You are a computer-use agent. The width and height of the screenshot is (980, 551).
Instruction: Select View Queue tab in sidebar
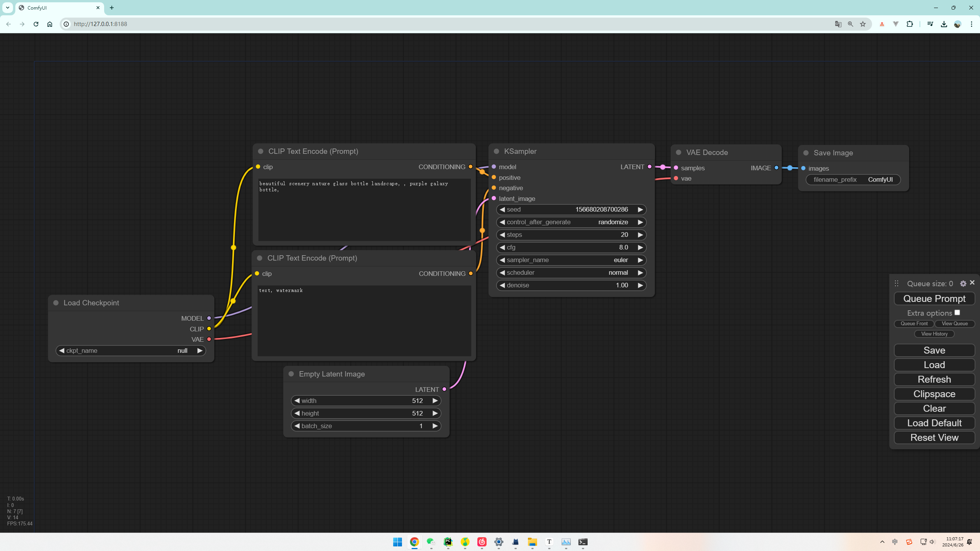(x=955, y=324)
